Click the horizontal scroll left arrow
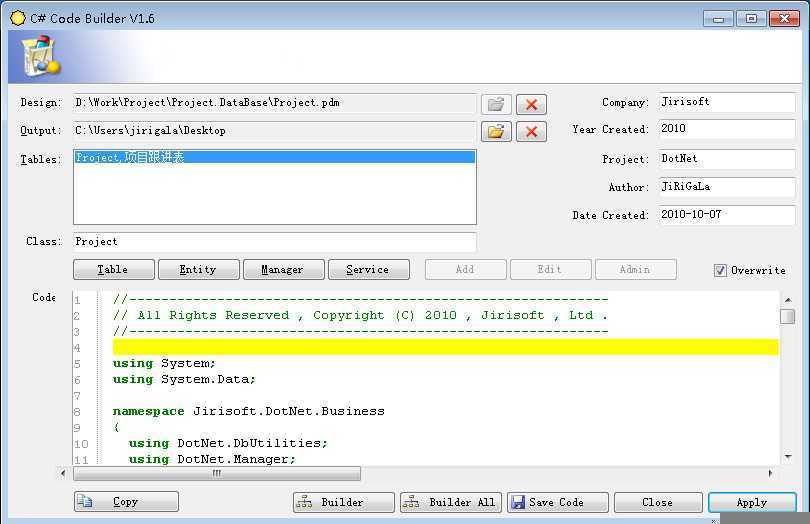This screenshot has width=810, height=524. click(63, 473)
